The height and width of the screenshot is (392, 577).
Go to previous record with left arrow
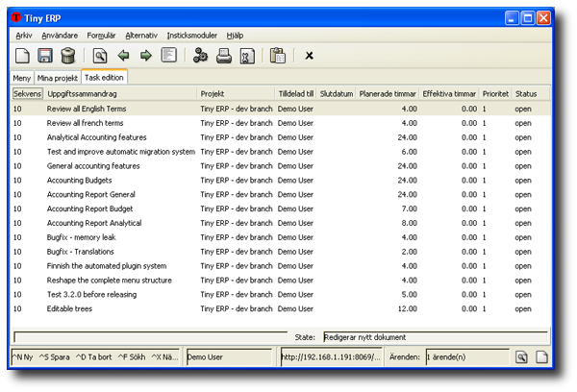(x=123, y=56)
